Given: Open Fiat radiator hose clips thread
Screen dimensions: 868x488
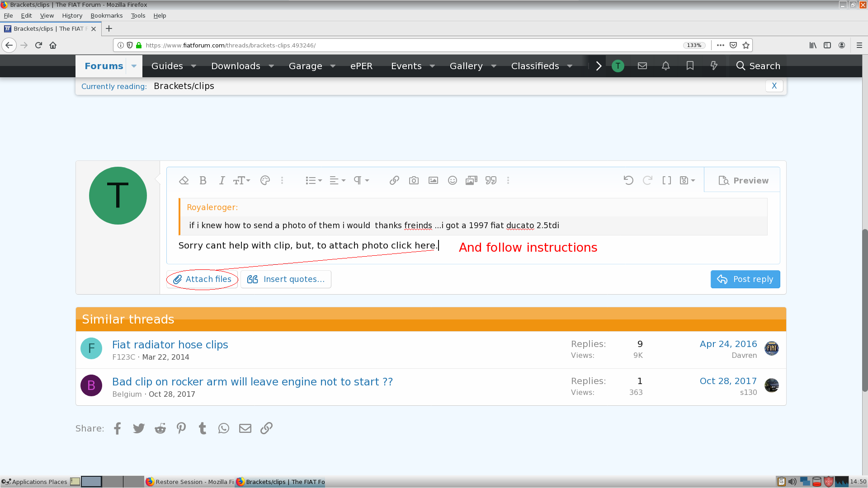Looking at the screenshot, I should click(x=170, y=345).
